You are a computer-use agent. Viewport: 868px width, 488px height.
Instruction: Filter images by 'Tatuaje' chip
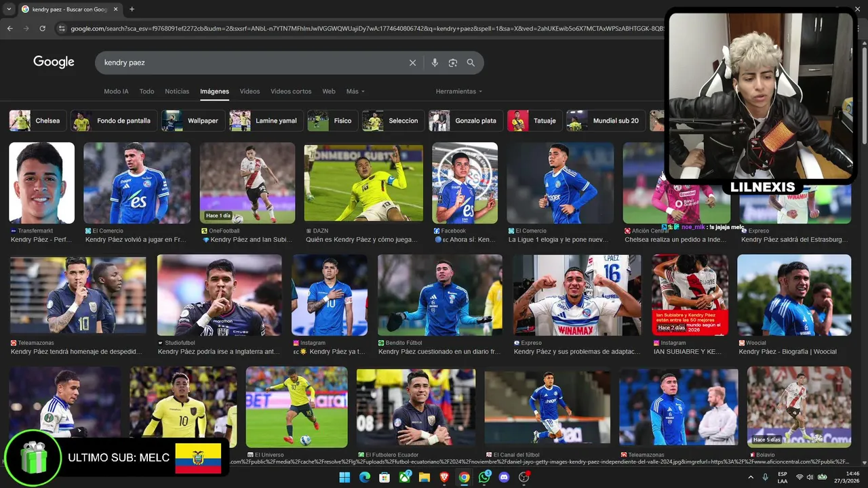[535, 121]
